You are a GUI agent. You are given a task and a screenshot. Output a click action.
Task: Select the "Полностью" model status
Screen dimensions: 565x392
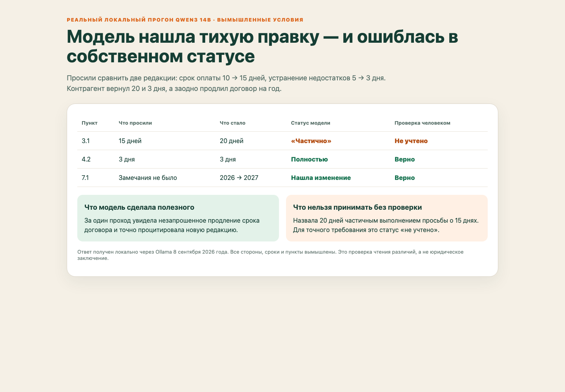310,159
